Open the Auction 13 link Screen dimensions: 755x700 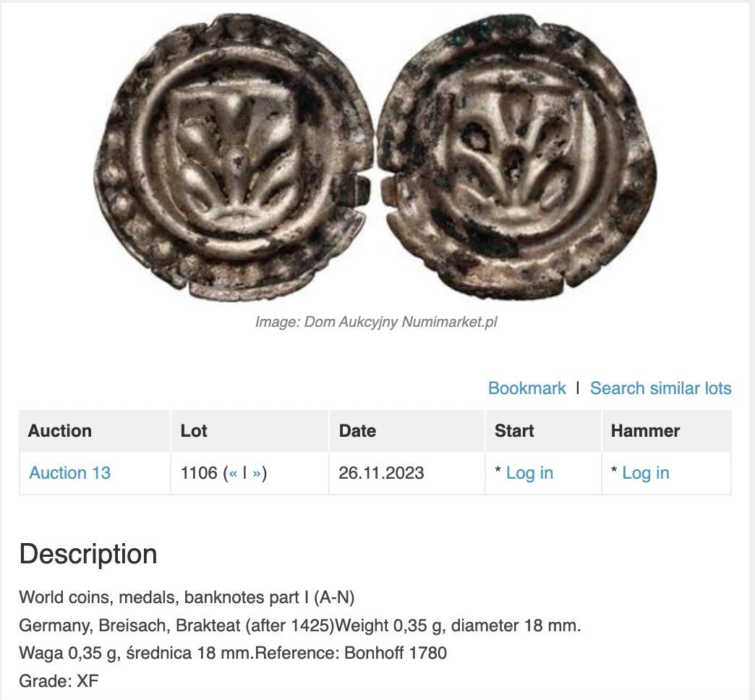tap(69, 473)
